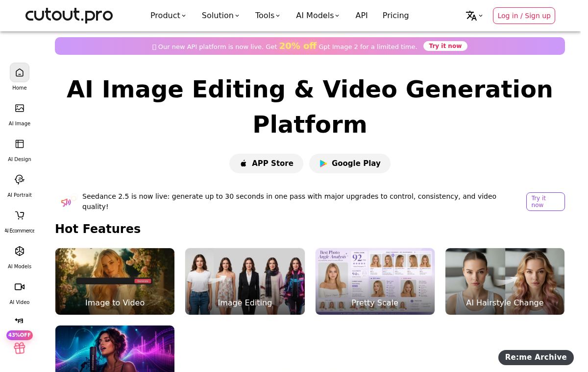This screenshot has width=588, height=372.
Task: Click Try it now in promo banner
Action: 445,46
